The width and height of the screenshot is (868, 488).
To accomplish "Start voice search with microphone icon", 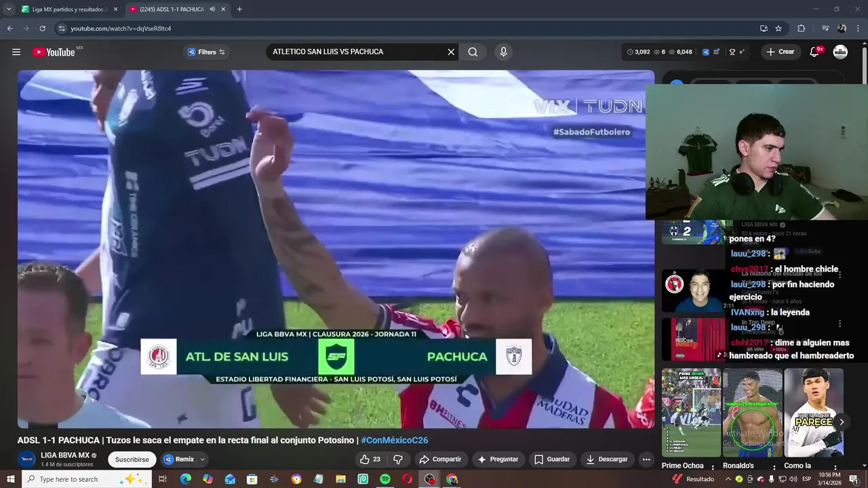I will [503, 52].
